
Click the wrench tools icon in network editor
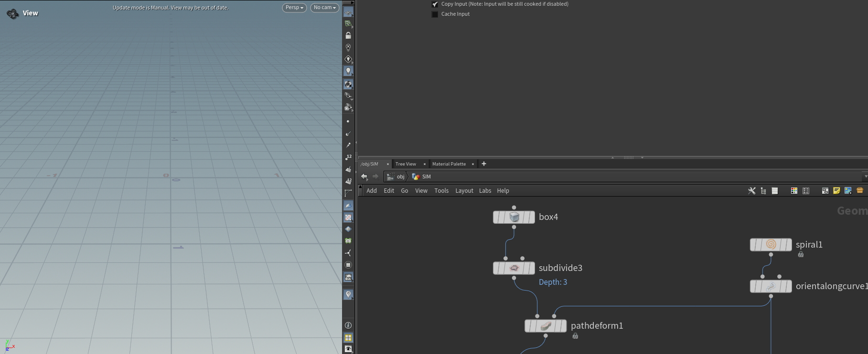pos(751,191)
